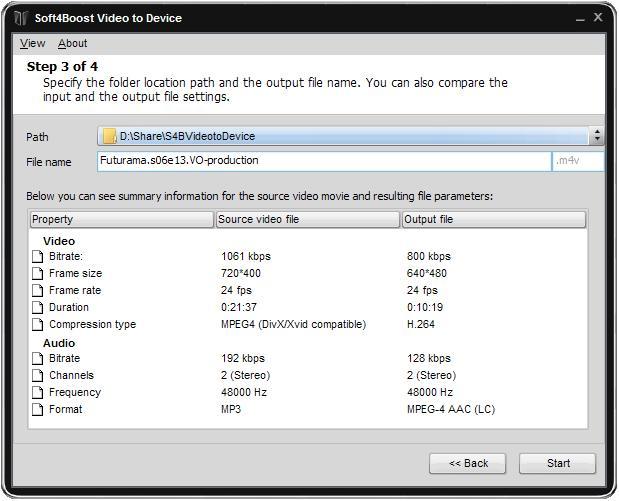Click the Channels row icon
The width and height of the screenshot is (619, 501).
[x=38, y=375]
